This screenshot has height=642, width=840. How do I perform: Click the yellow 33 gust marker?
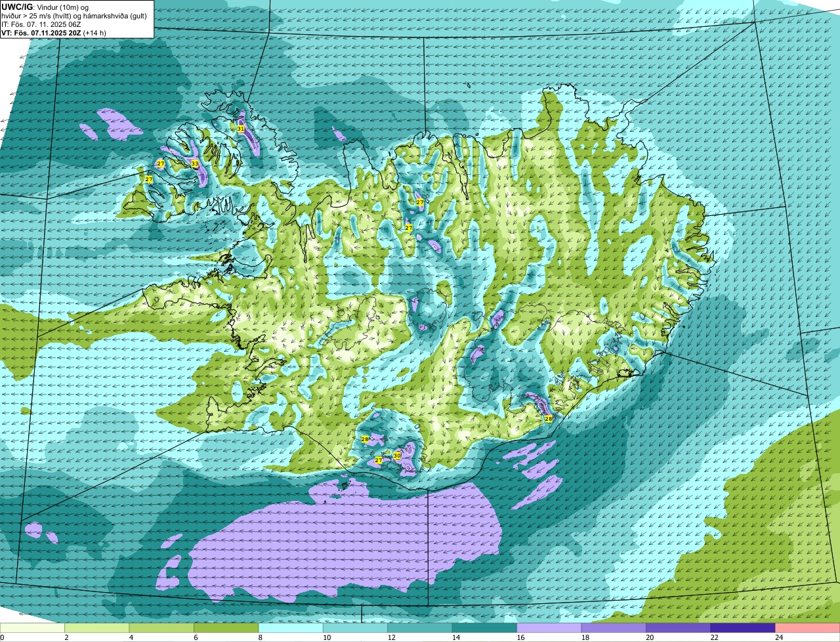pos(195,164)
